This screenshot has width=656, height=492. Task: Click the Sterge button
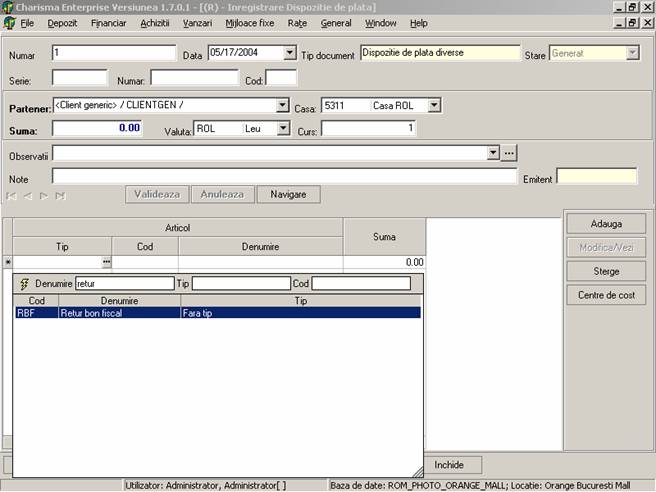tap(606, 272)
